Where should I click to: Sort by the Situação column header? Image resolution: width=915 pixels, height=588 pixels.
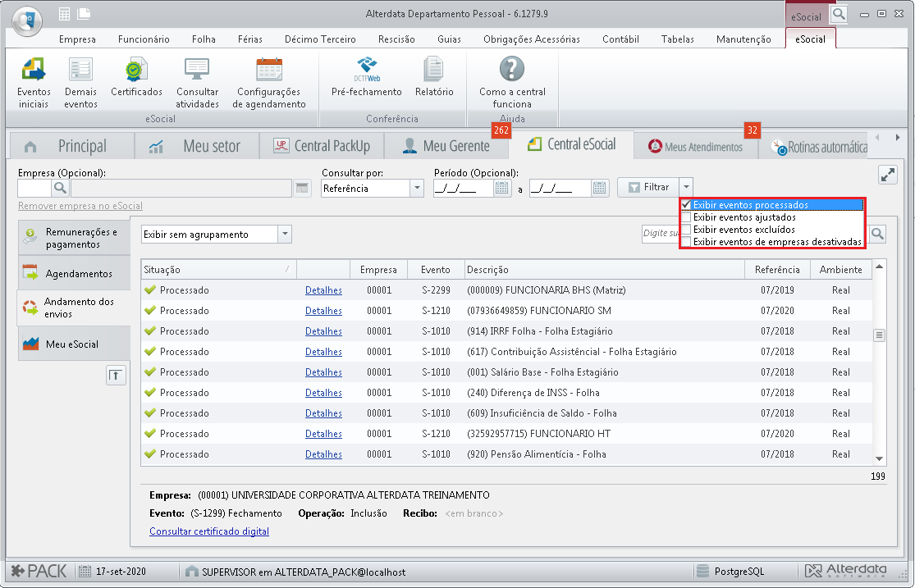click(219, 270)
